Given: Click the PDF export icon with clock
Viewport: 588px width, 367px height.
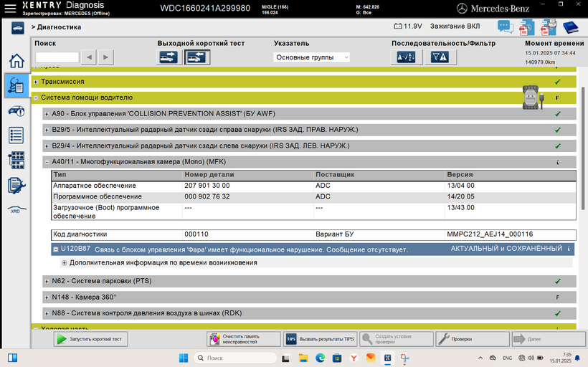Looking at the screenshot, I should click(526, 27).
